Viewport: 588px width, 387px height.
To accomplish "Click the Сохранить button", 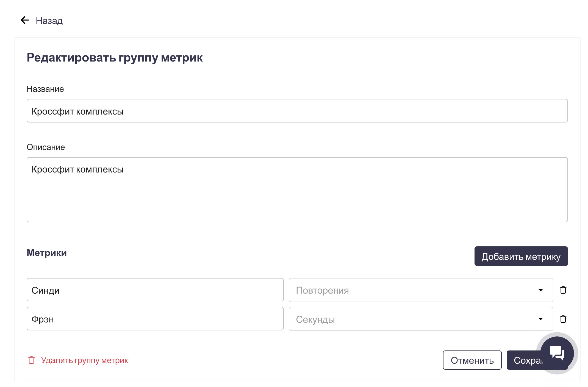I will point(522,361).
